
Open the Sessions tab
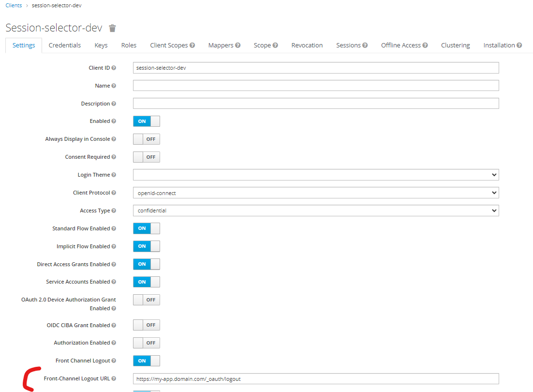click(x=348, y=45)
